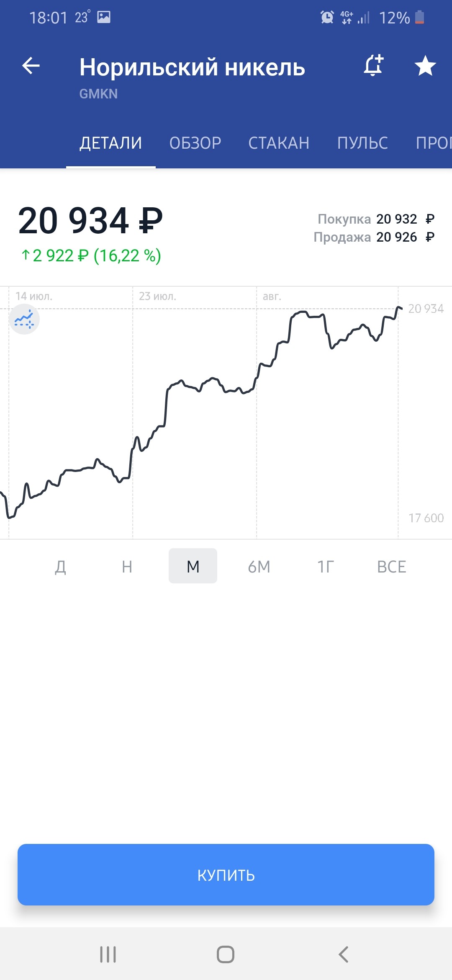
Task: Select the Д day chart period
Action: (x=61, y=567)
